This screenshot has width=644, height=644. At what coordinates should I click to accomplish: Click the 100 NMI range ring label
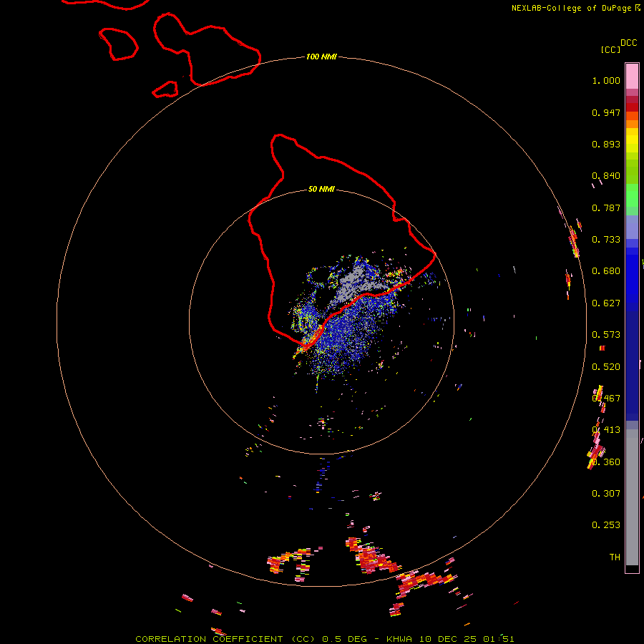click(321, 57)
